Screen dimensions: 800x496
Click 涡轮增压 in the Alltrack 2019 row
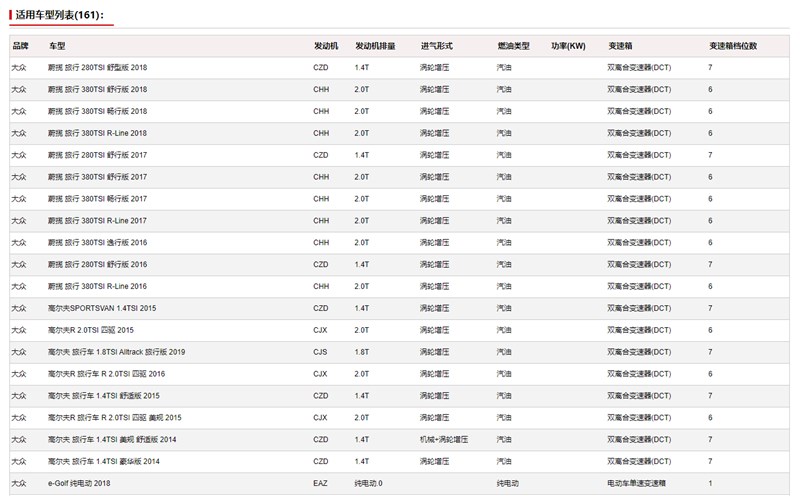pyautogui.click(x=435, y=352)
